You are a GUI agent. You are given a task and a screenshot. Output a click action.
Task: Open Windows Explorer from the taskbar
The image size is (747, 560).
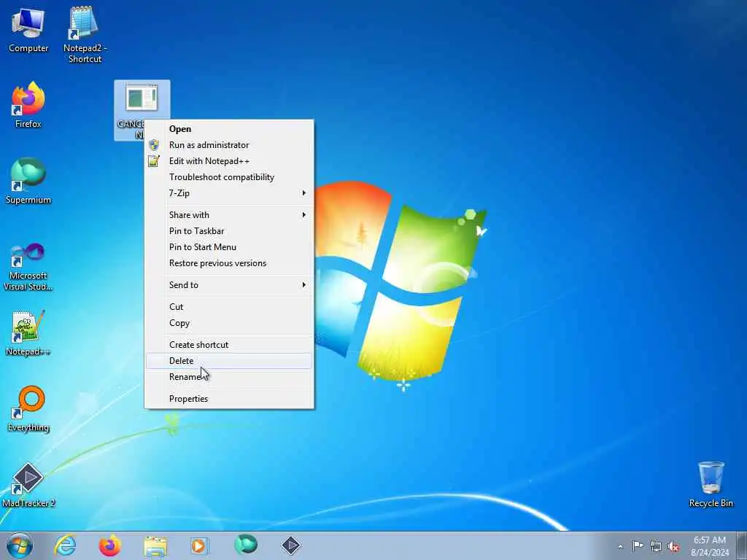155,546
